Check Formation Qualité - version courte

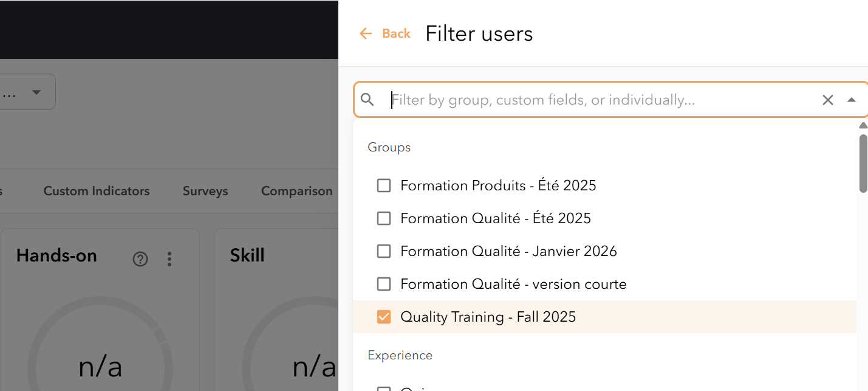click(384, 284)
